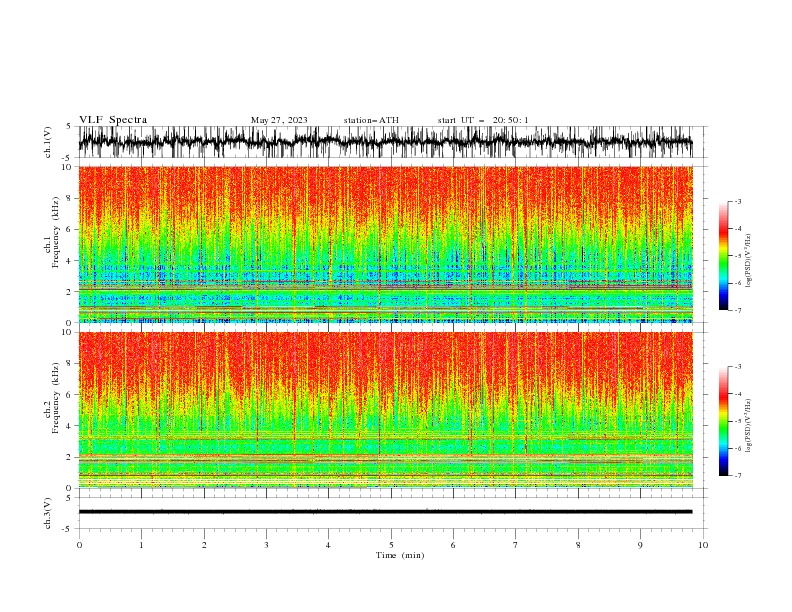
Task: Click the "6" kHz tick on ch.1 frequency axis
Action: (69, 229)
